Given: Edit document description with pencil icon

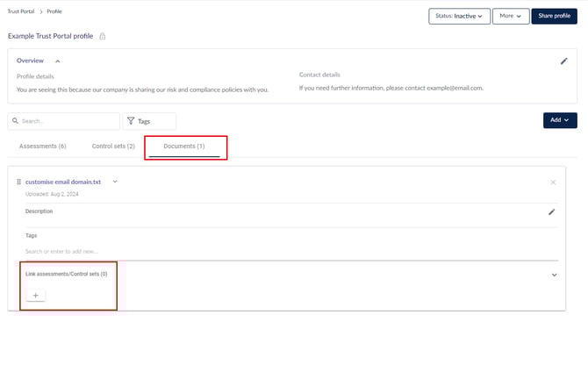Looking at the screenshot, I should coord(552,211).
